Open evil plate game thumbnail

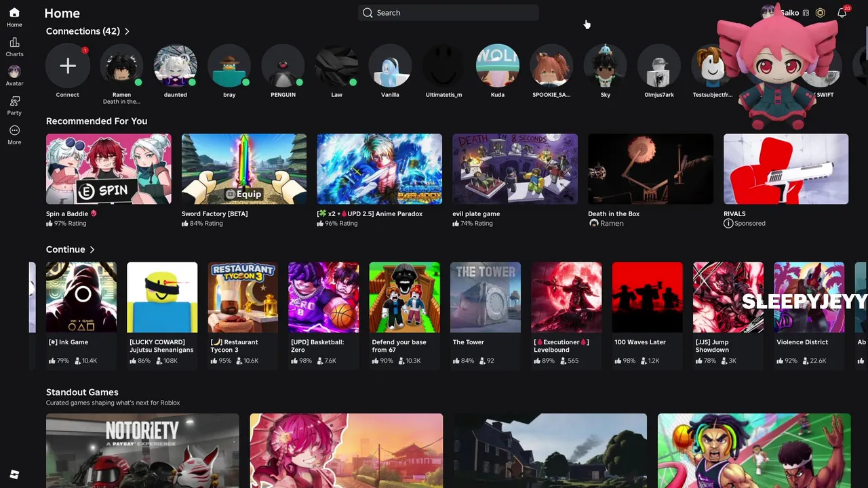[x=515, y=169]
